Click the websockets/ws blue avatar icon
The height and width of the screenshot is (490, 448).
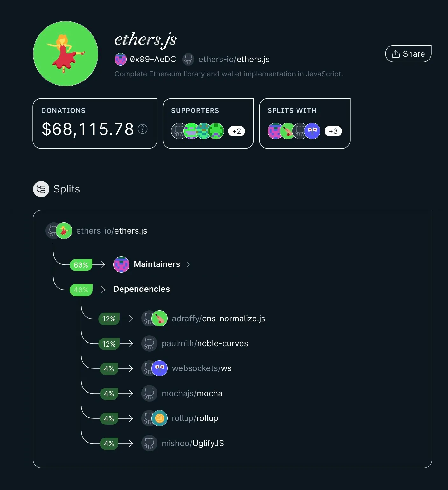pyautogui.click(x=159, y=368)
